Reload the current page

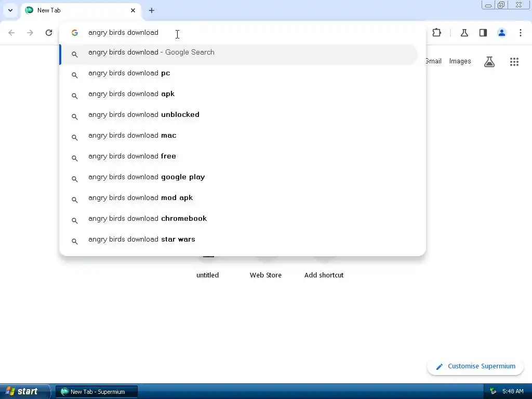pyautogui.click(x=49, y=33)
